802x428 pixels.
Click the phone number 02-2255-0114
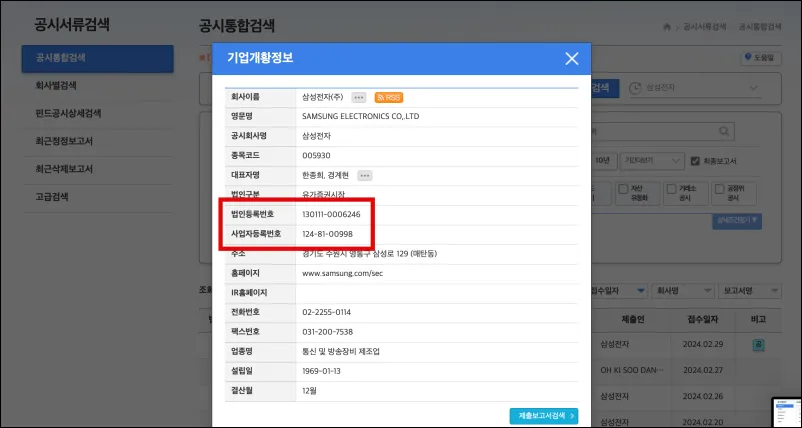326,312
